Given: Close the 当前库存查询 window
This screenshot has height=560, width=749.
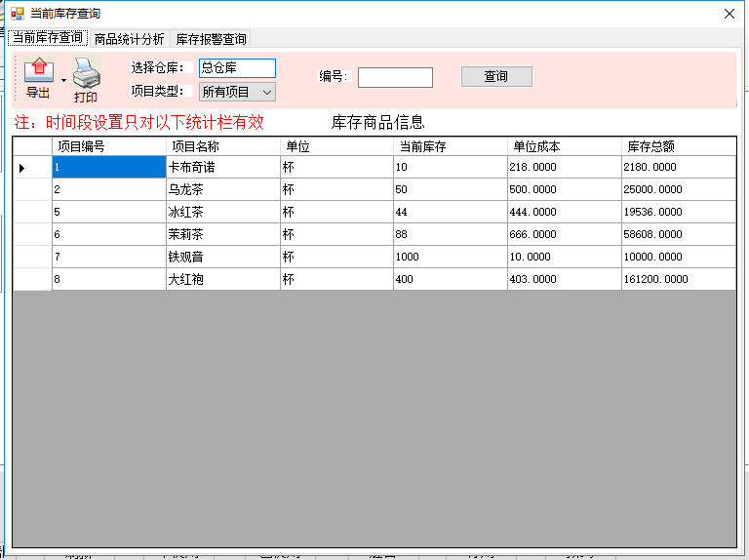Looking at the screenshot, I should pos(729,14).
